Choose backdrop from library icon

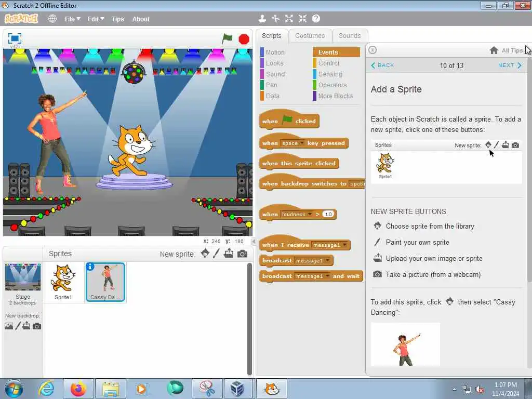click(x=9, y=326)
